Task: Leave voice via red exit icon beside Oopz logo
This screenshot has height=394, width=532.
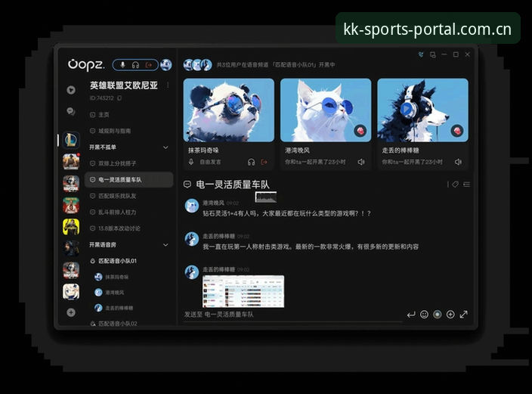Action: coord(149,65)
